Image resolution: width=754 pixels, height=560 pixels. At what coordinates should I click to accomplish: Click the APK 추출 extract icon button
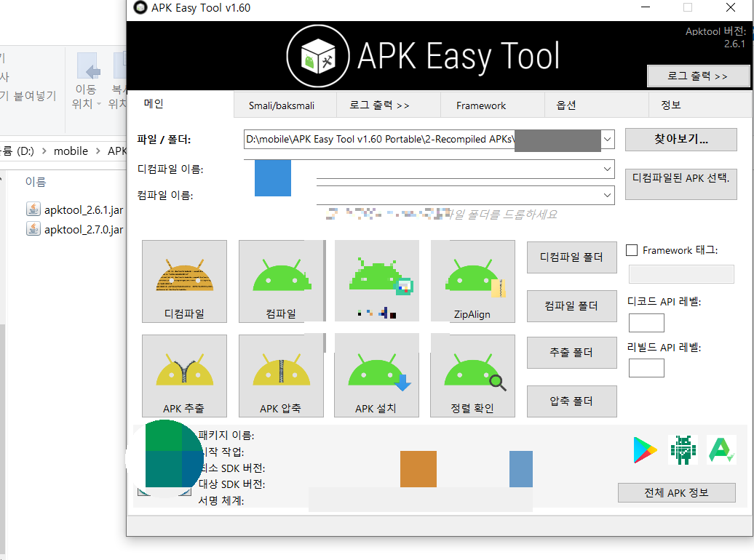click(185, 376)
